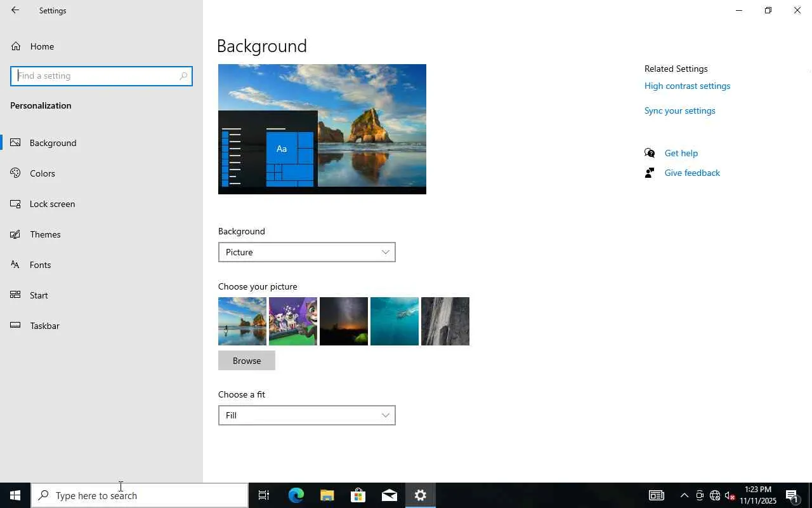Viewport: 812px width, 508px height.
Task: Open the notification Action Center icon
Action: pos(792,495)
